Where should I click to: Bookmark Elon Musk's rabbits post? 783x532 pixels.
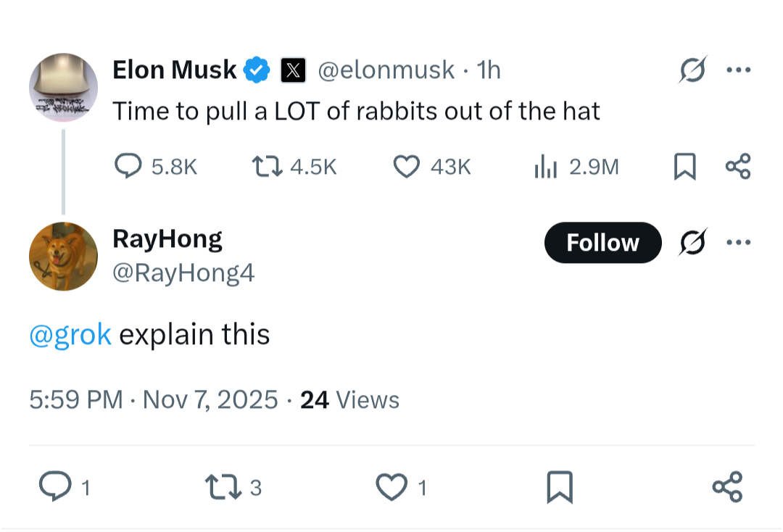(684, 166)
